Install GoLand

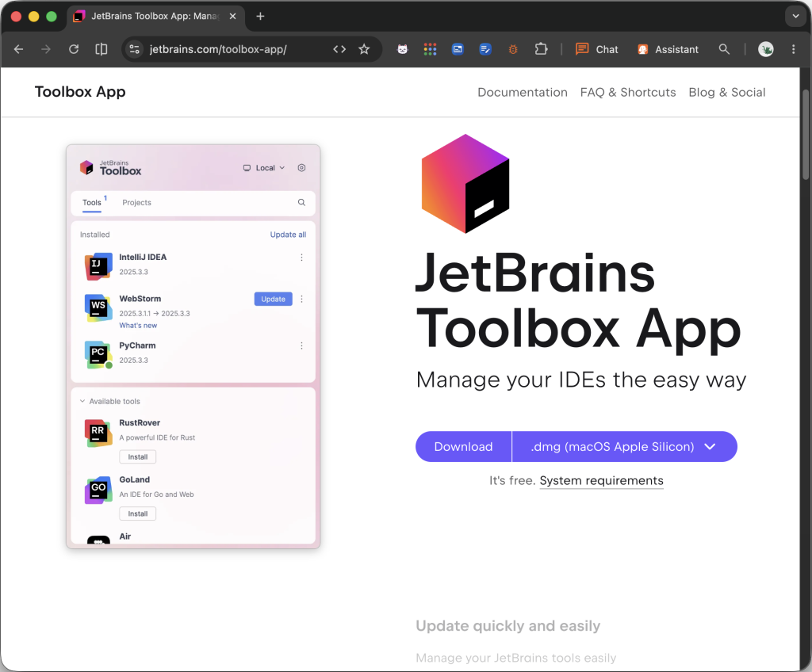click(x=138, y=514)
